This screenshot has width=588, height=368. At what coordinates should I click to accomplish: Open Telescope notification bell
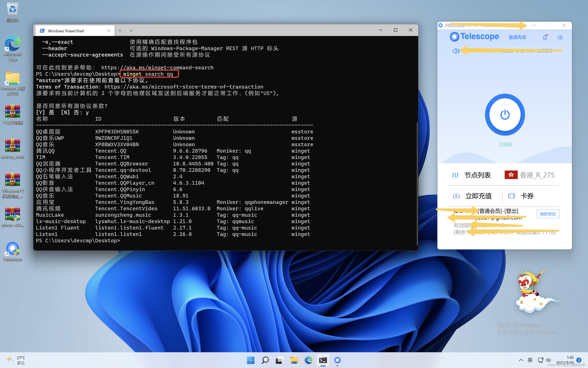(x=545, y=37)
